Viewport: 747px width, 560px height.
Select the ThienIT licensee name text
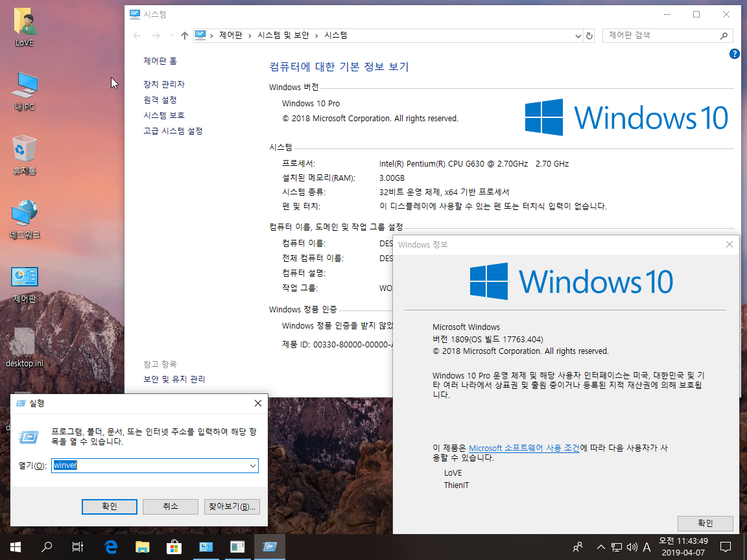(456, 485)
